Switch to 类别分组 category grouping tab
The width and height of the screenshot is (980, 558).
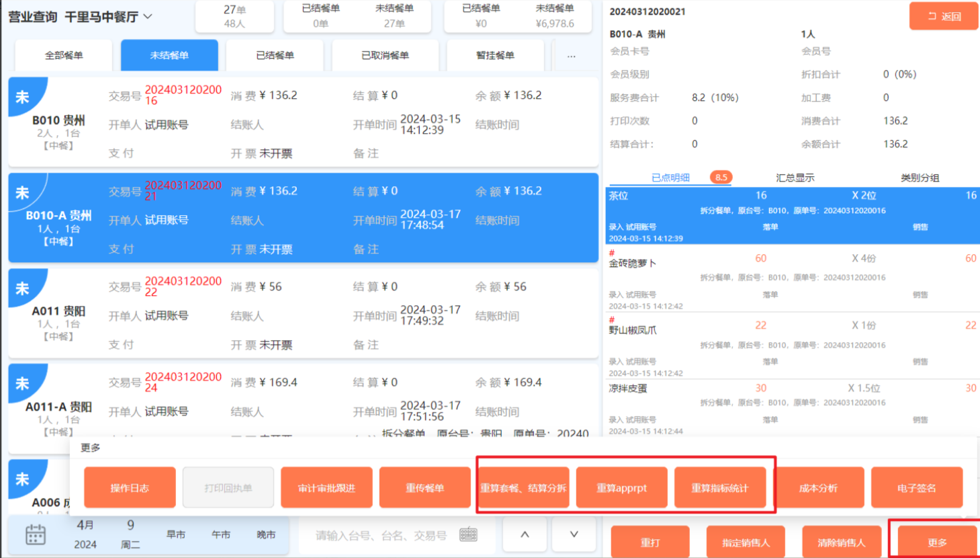tap(920, 177)
